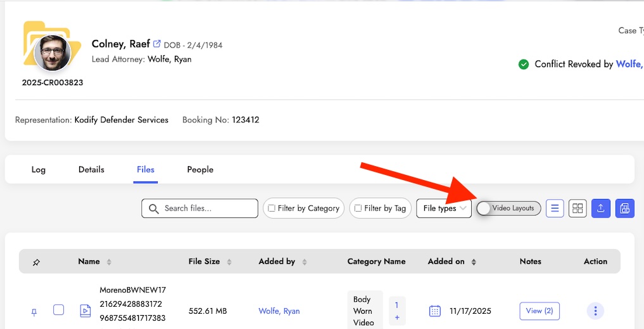Click the Action column header

595,262
